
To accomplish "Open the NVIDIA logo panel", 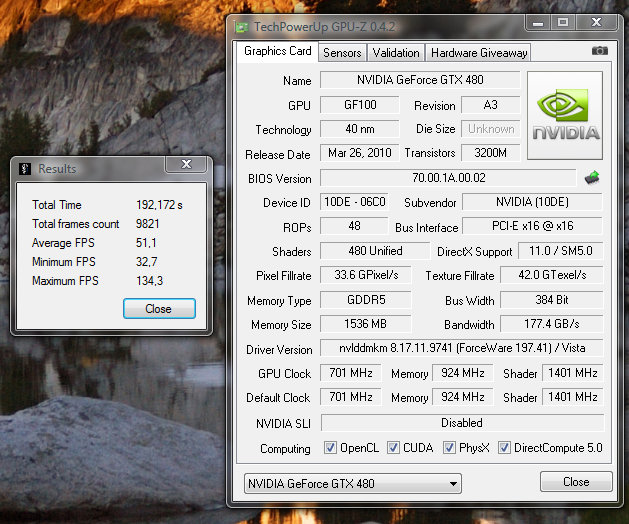I will tap(565, 116).
